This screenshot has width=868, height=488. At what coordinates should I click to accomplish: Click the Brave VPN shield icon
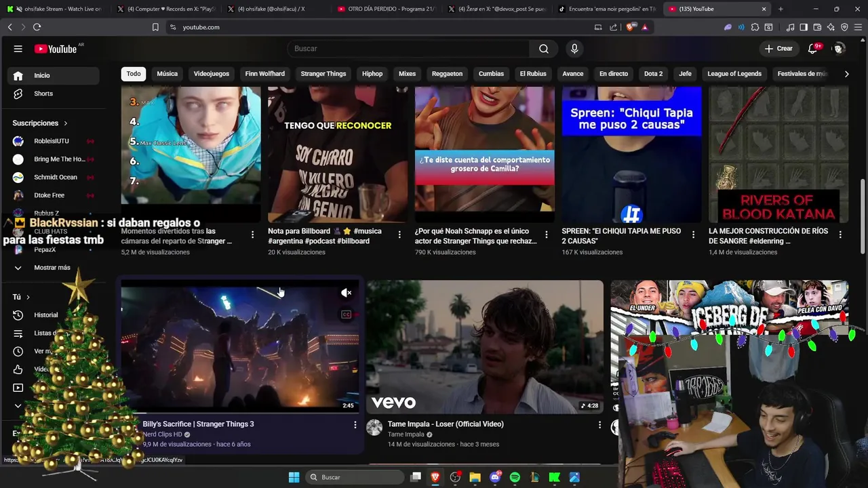[844, 27]
